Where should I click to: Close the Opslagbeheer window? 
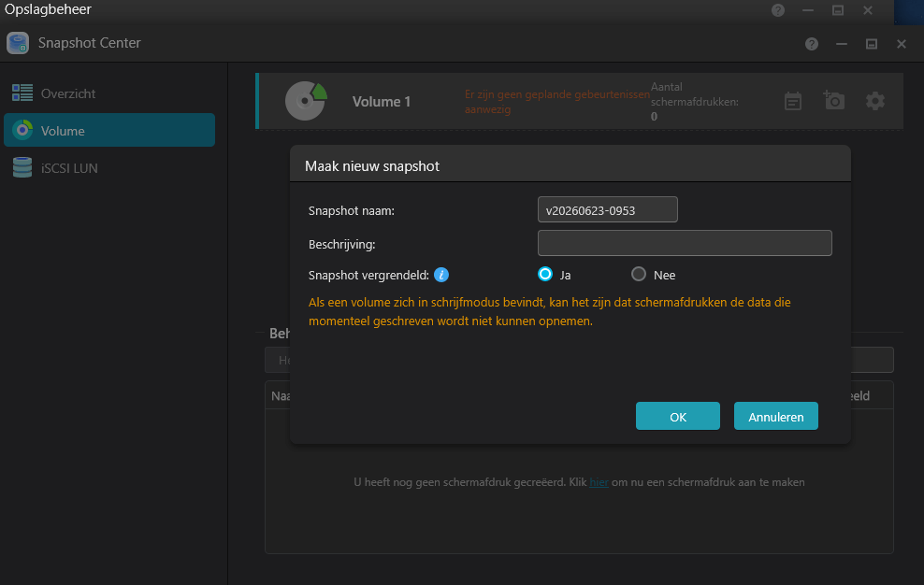868,10
